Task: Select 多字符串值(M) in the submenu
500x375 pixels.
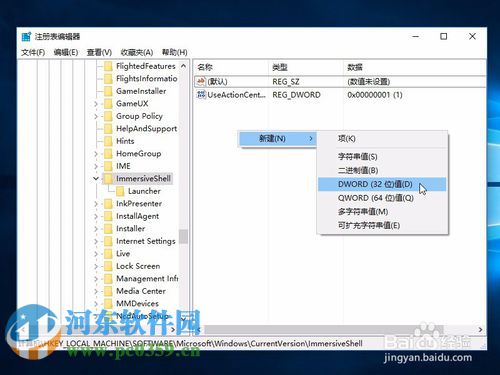Action: pyautogui.click(x=382, y=212)
